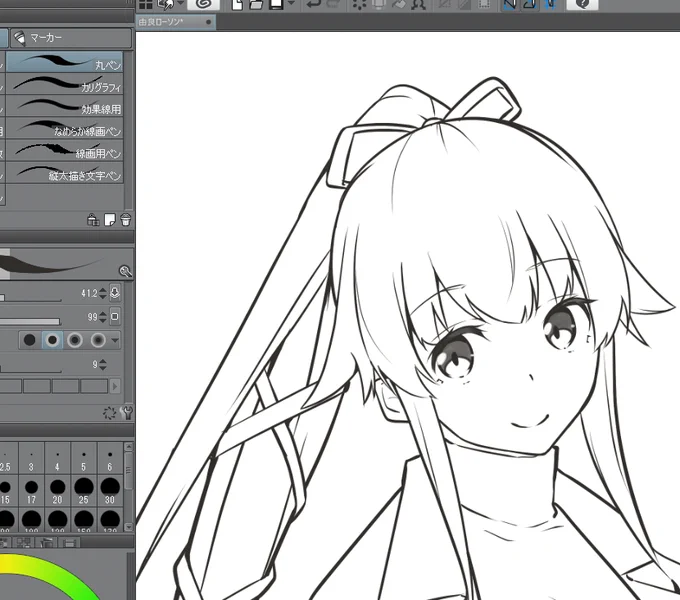Click brush size palette scroll up arrow
Viewport: 680px width, 600px height.
pos(128,447)
